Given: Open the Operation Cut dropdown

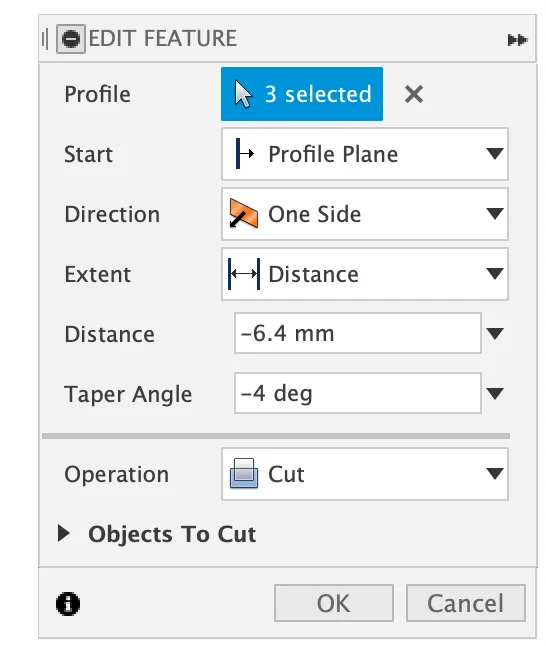Looking at the screenshot, I should coord(365,474).
